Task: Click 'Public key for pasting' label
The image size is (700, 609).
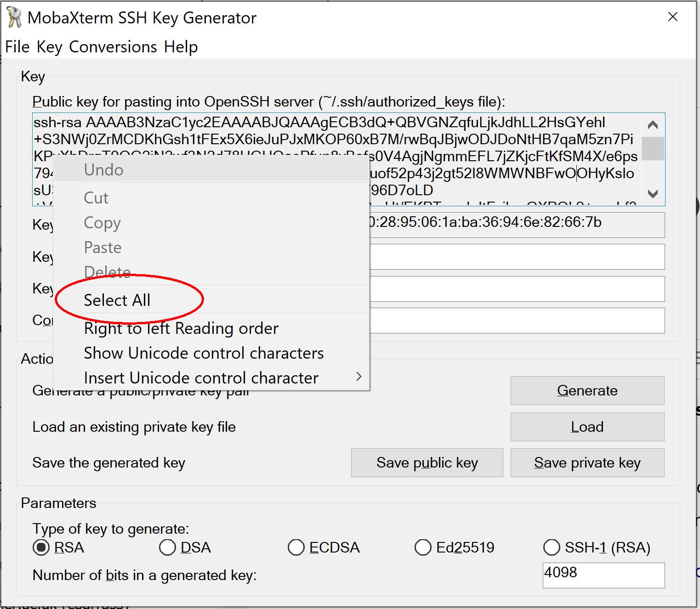Action: (x=268, y=101)
